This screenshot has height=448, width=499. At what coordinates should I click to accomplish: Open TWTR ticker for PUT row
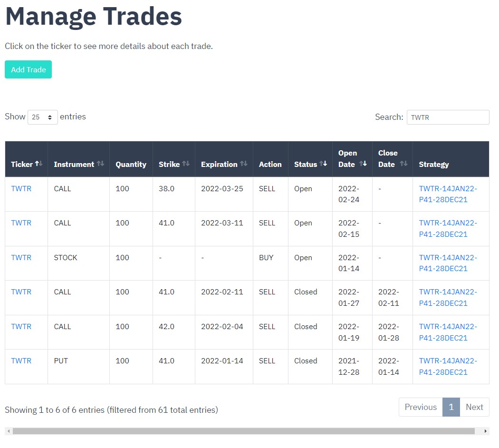point(21,361)
